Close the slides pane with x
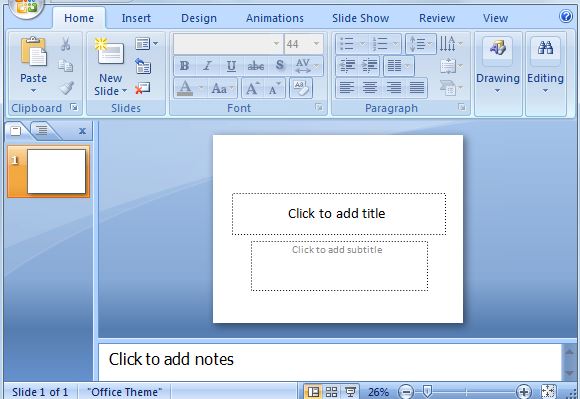Screen dimensions: 580x399 82,131
